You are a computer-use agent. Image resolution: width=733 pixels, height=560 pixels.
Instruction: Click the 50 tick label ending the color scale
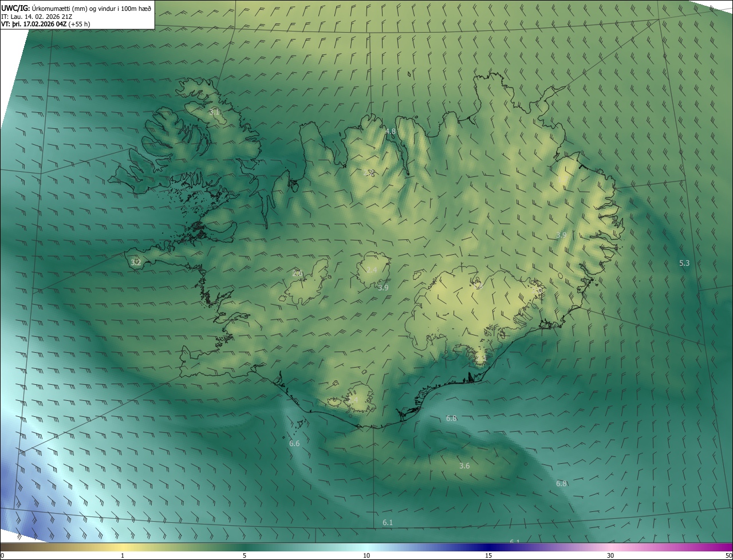[728, 555]
